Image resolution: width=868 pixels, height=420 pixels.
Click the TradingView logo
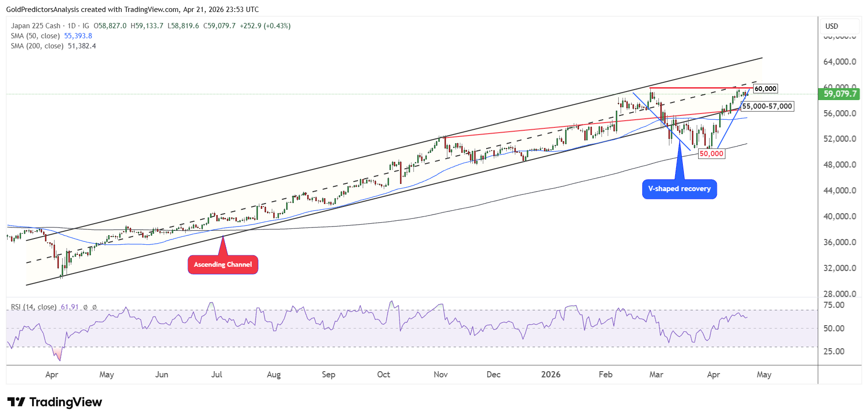click(x=55, y=402)
